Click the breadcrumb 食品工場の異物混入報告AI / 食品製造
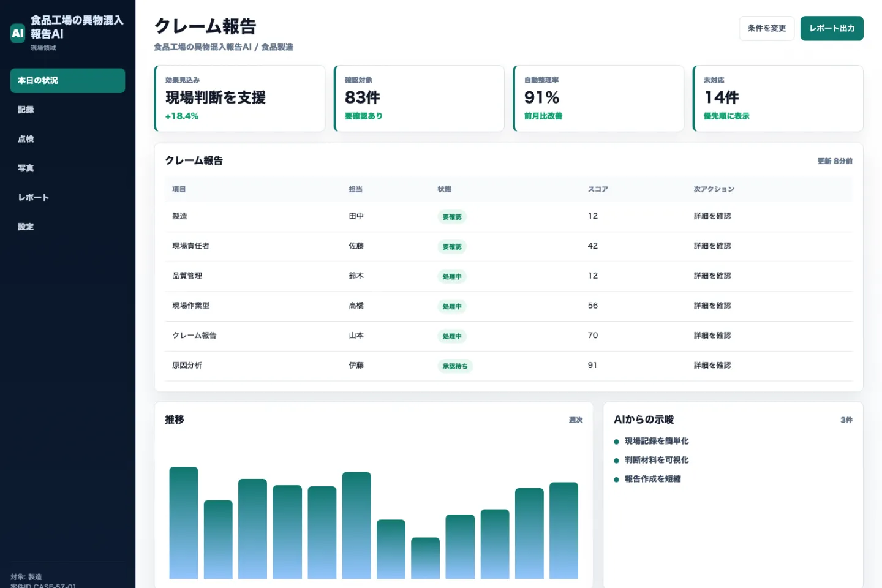This screenshot has width=882, height=588. tap(224, 47)
